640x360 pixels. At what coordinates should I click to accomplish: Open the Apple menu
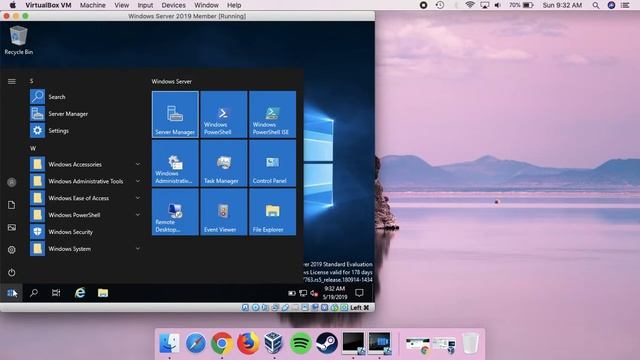(x=13, y=5)
